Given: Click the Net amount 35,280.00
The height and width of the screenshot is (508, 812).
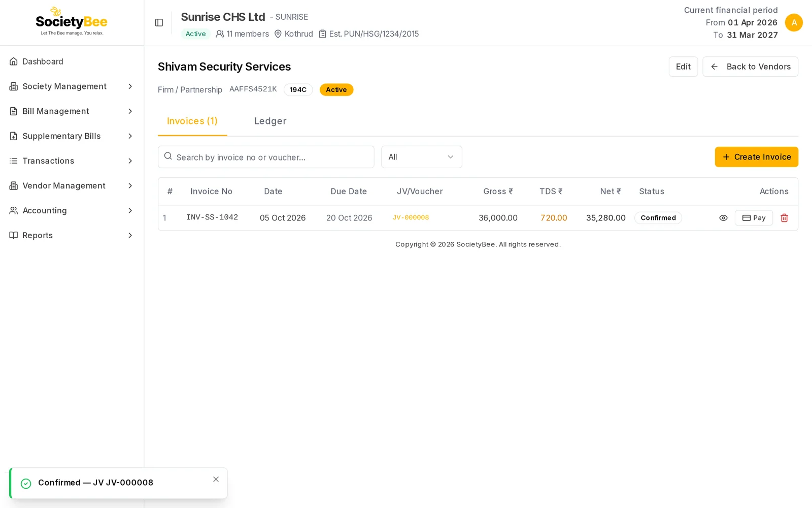Looking at the screenshot, I should [606, 218].
